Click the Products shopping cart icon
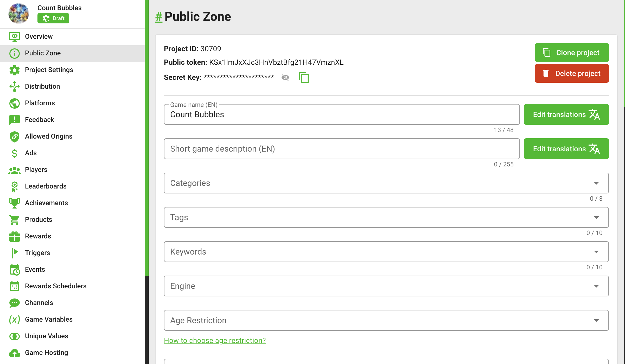This screenshot has height=364, width=625. click(x=15, y=220)
